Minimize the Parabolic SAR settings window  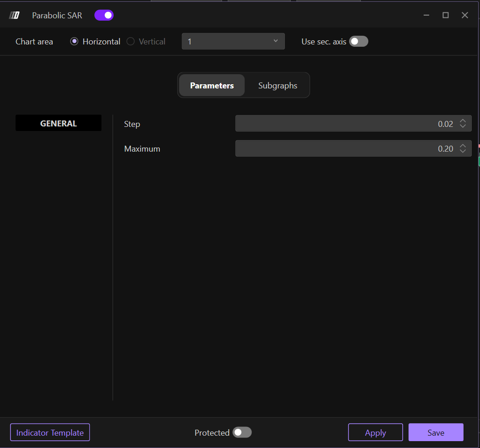426,16
